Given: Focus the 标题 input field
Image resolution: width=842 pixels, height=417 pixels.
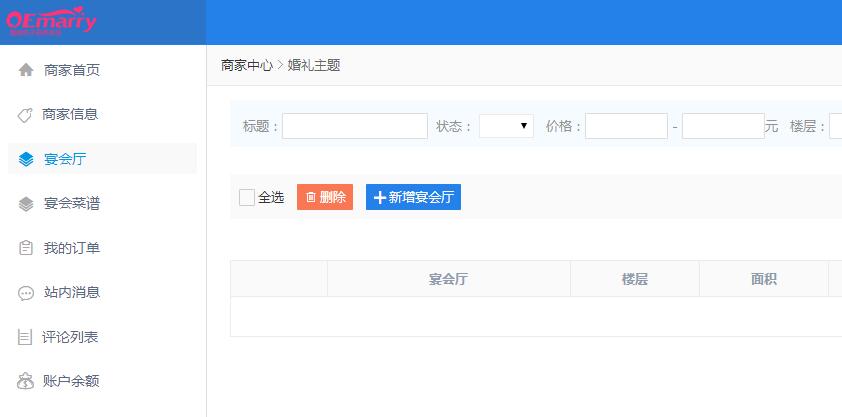Looking at the screenshot, I should click(x=355, y=126).
